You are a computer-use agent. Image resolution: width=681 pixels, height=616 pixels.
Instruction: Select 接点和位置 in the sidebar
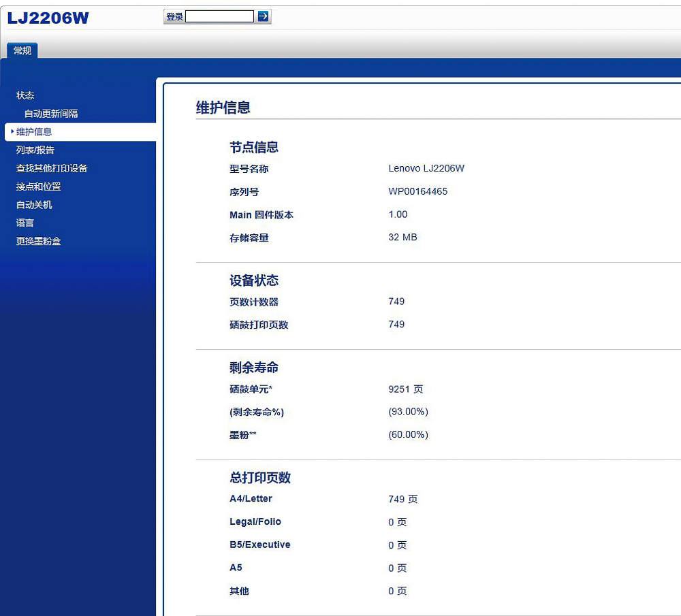[x=39, y=187]
